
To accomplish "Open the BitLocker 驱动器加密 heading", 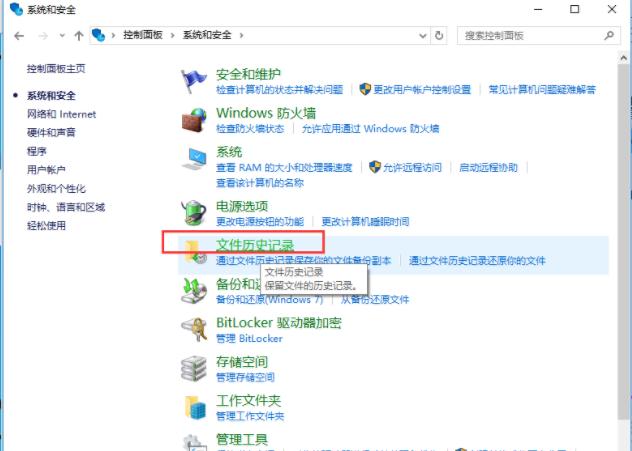I will tap(279, 323).
